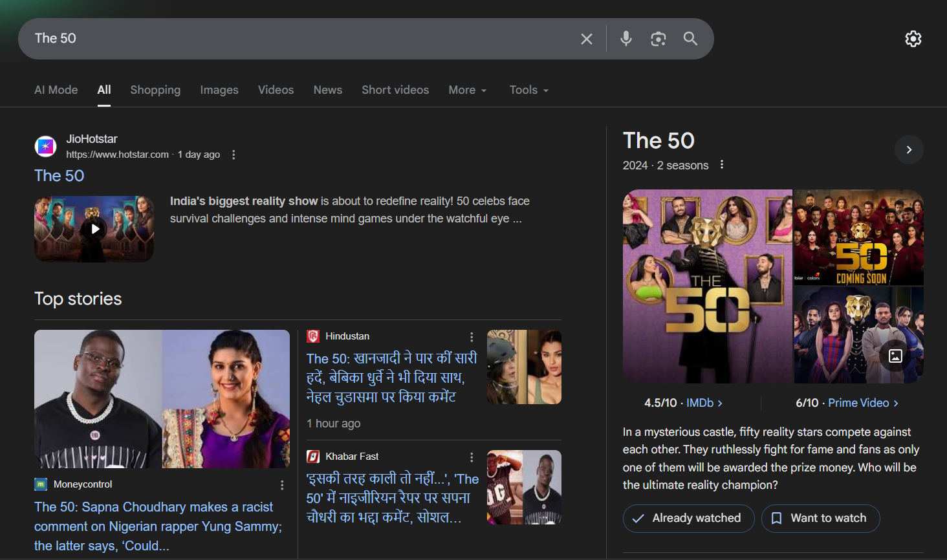
Task: Toggle Want to watch for The 50
Action: tap(820, 518)
